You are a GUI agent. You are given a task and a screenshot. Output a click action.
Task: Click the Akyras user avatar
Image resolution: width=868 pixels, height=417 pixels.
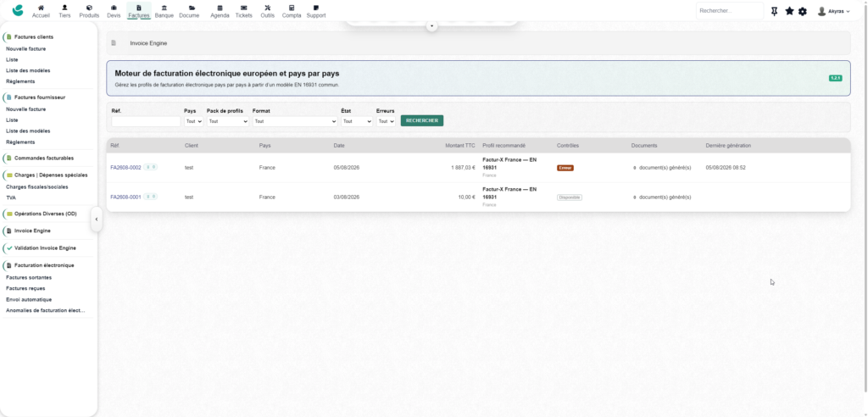click(x=821, y=11)
